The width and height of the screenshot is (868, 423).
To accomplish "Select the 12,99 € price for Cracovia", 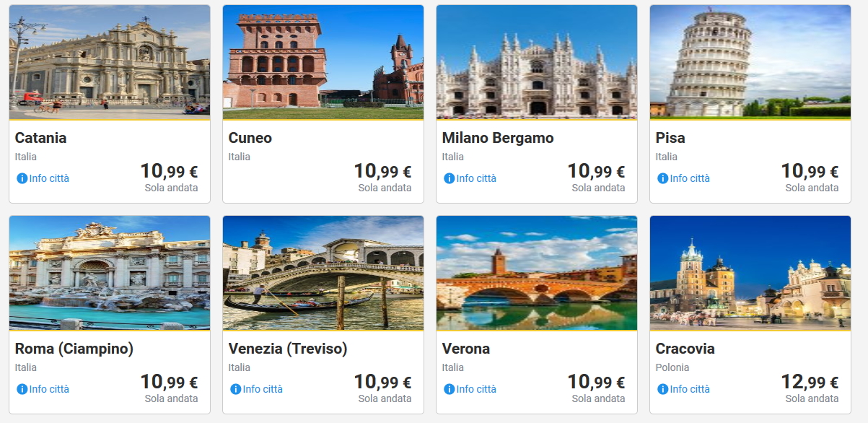I will pos(810,383).
